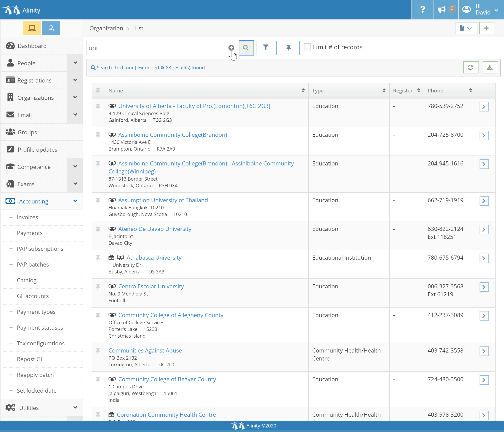The width and height of the screenshot is (504, 432).
Task: Sort by the Type column
Action: (349, 91)
